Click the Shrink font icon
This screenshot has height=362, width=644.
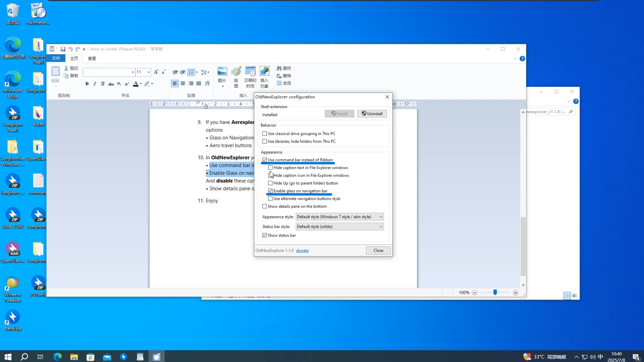pyautogui.click(x=163, y=72)
